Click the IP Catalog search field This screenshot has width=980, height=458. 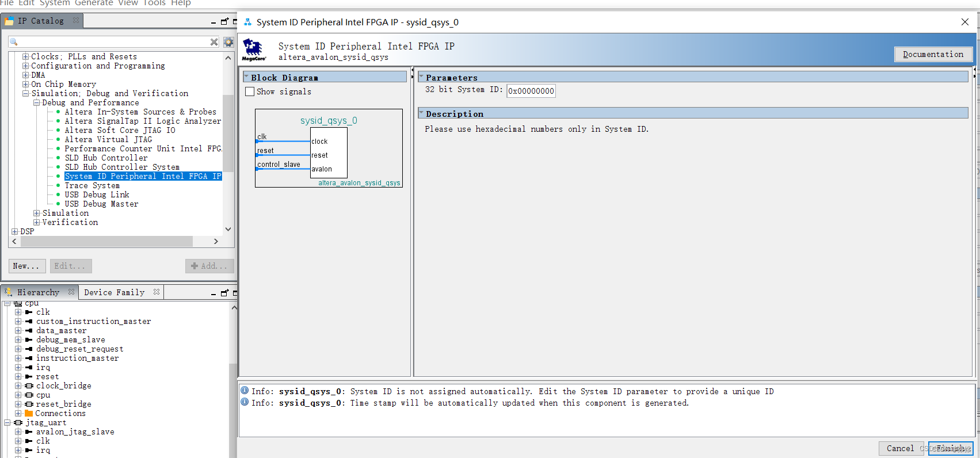114,42
